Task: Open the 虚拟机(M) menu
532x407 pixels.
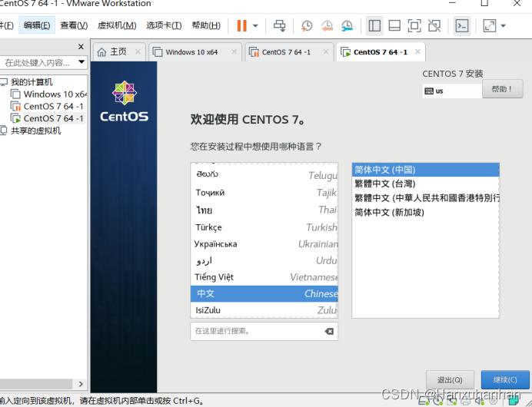Action: 117,25
